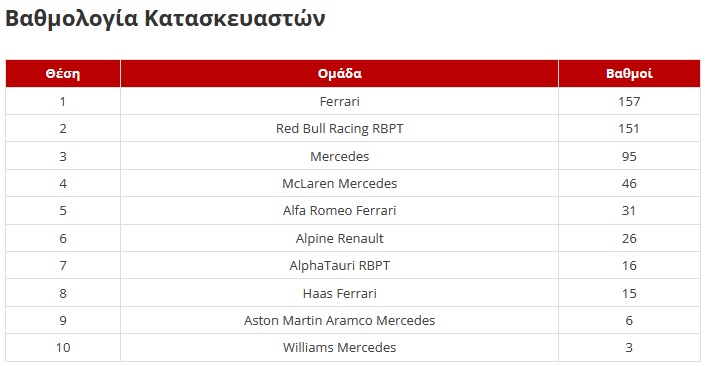Viewport: 705px width, 366px height.
Task: Click the Alpine Renault cell
Action: 339,238
